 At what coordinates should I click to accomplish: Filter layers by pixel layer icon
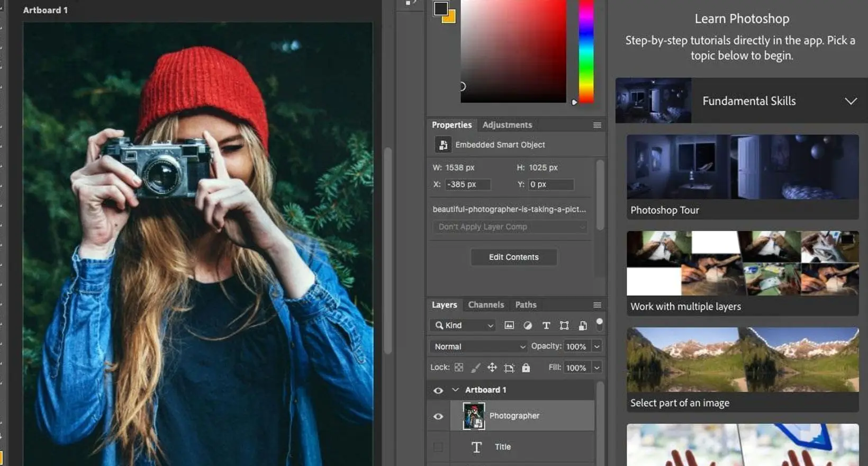[509, 326]
